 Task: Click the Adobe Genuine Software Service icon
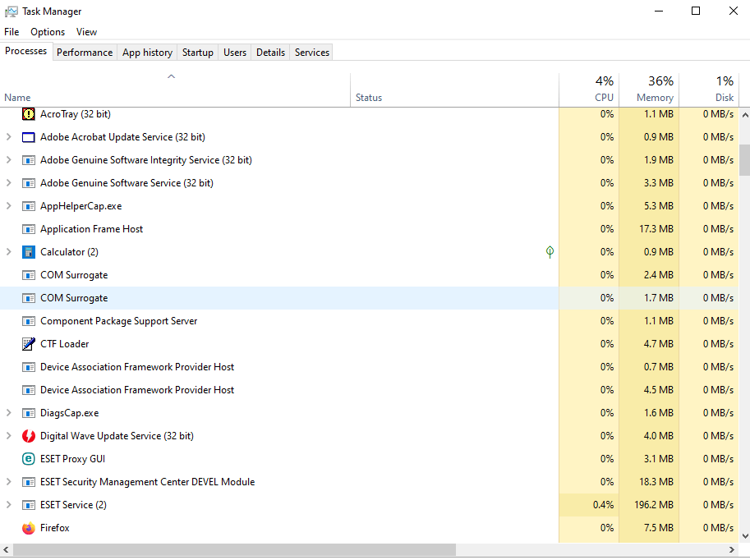[29, 183]
